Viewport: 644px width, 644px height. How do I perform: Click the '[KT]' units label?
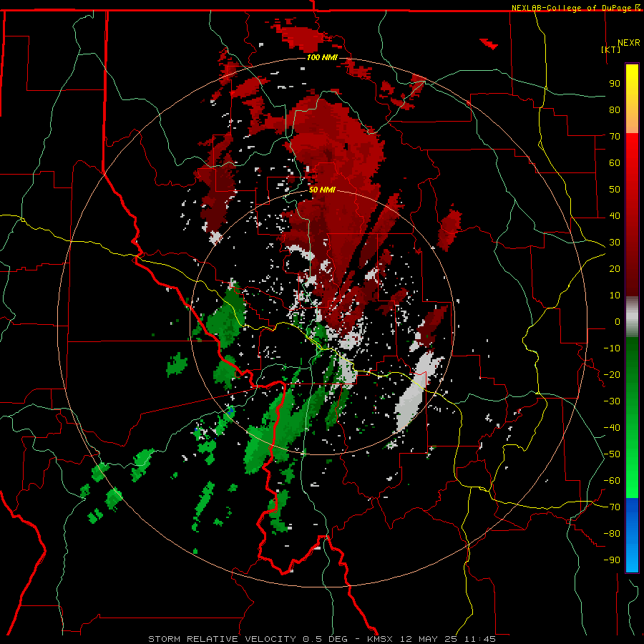pyautogui.click(x=611, y=49)
